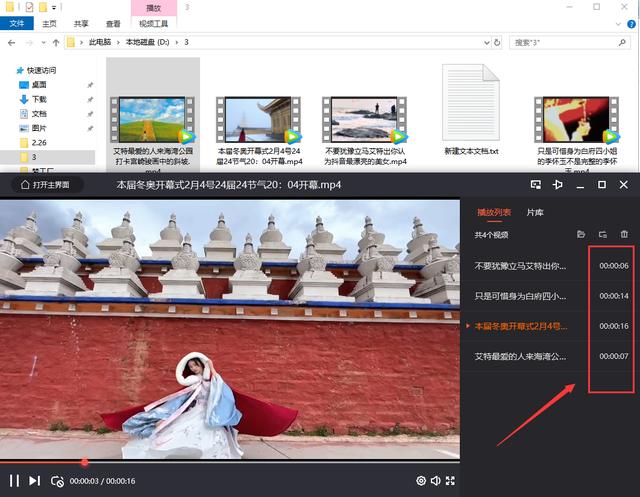The height and width of the screenshot is (497, 640).
Task: Click the timer icon next to playback time
Action: pos(58,481)
